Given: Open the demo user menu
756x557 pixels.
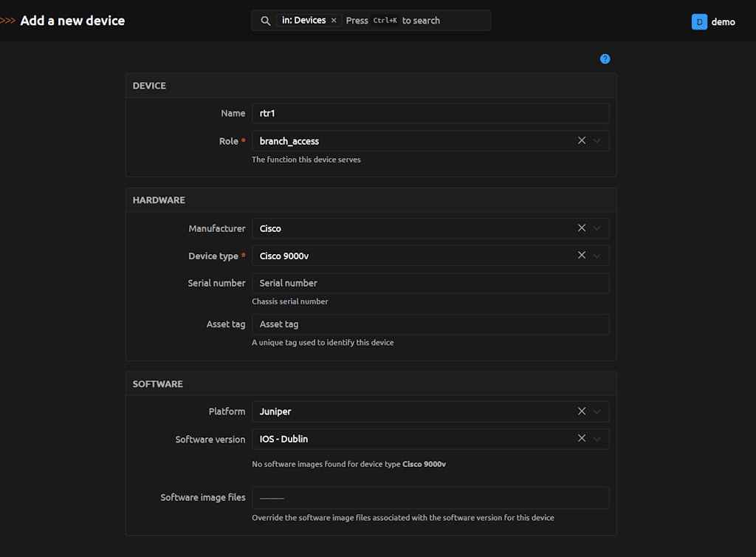Looking at the screenshot, I should click(x=723, y=21).
